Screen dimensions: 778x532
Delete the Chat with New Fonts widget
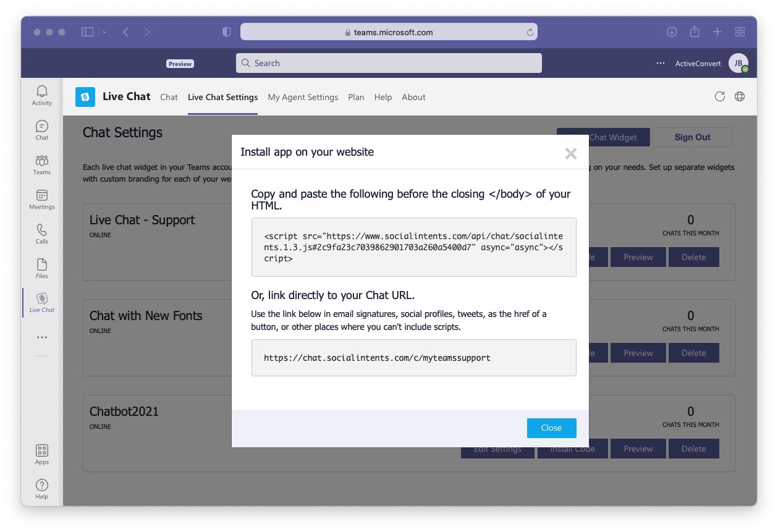[693, 353]
